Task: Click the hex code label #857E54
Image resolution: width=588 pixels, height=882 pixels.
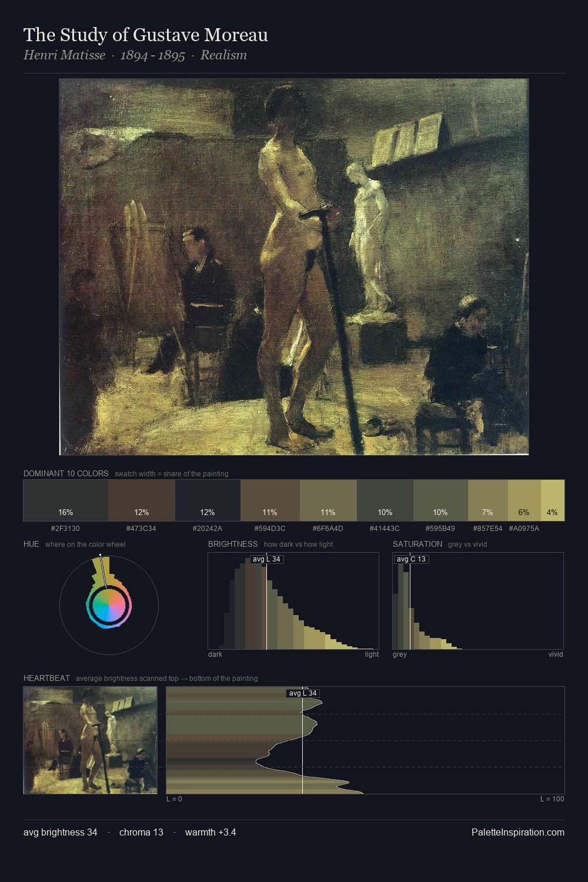Action: point(487,529)
